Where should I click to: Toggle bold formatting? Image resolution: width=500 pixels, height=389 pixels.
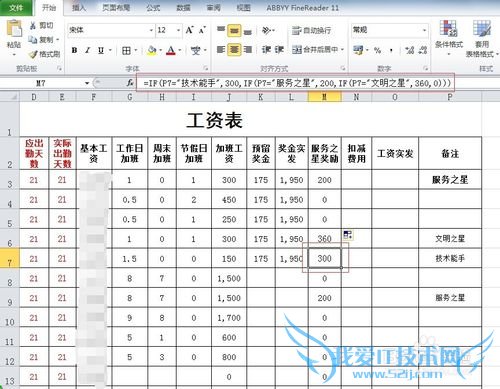pos(74,50)
